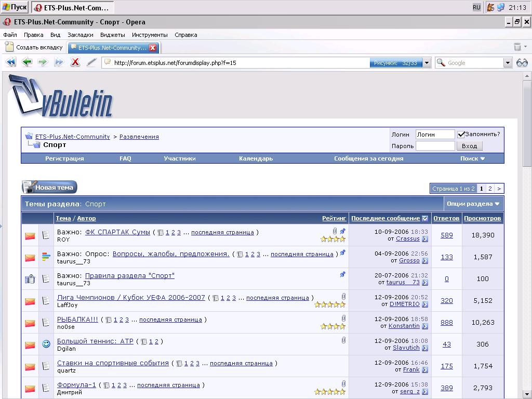The height and width of the screenshot is (399, 532).
Task: Open the Опции раздела dropdown
Action: pos(473,204)
